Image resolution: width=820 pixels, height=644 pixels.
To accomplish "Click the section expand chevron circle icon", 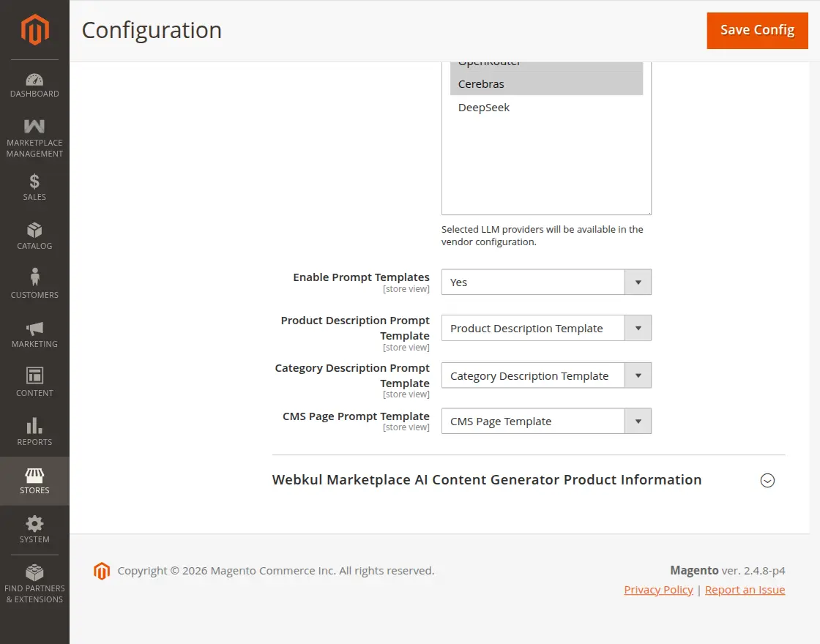I will pos(767,480).
